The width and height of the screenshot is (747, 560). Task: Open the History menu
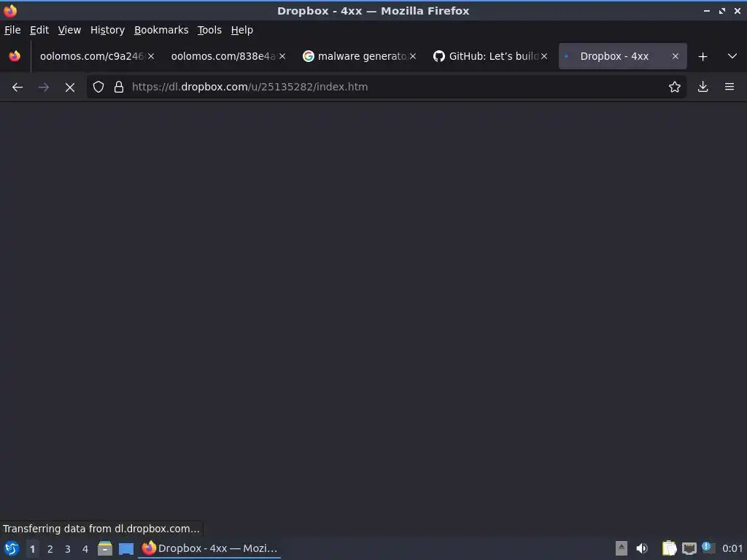(x=107, y=30)
